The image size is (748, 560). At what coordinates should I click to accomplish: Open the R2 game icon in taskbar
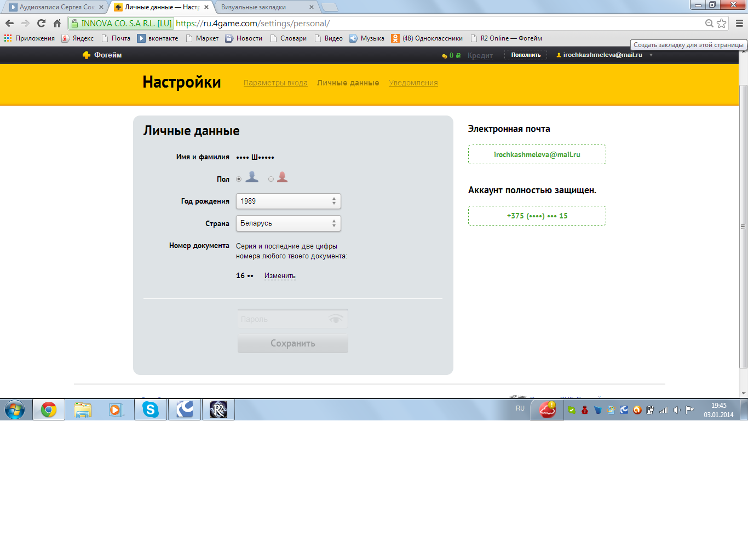click(218, 409)
